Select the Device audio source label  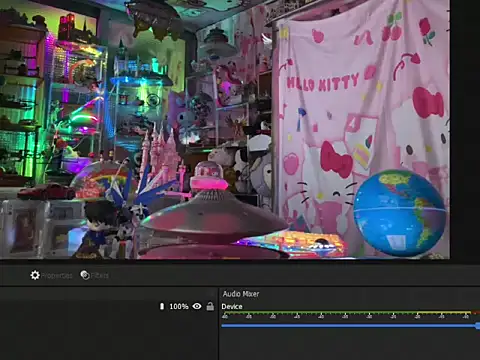232,306
